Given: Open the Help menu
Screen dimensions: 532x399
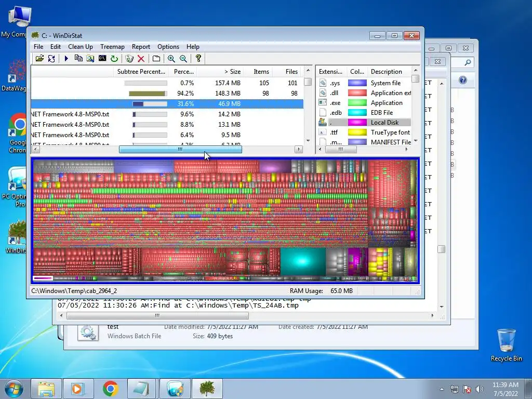Looking at the screenshot, I should tap(193, 47).
